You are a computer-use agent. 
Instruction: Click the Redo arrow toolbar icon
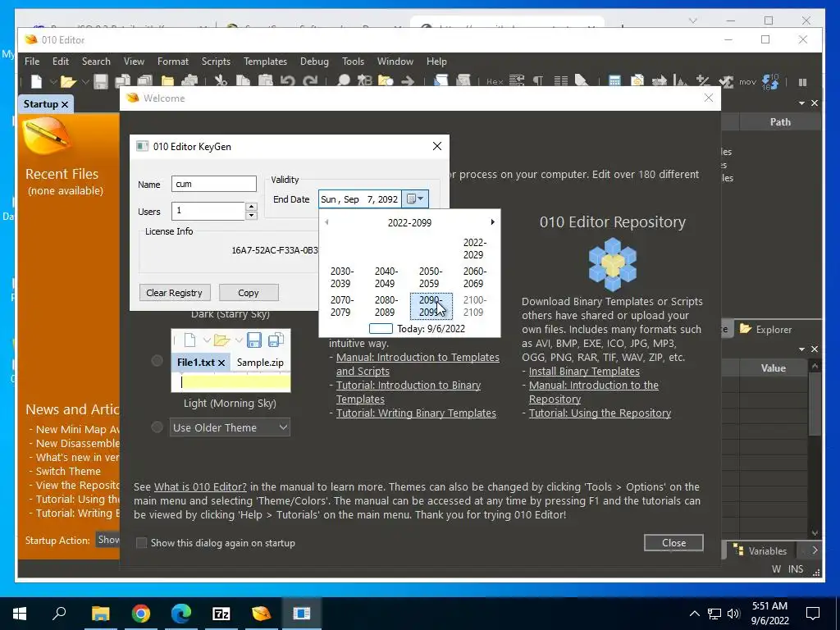coord(310,81)
